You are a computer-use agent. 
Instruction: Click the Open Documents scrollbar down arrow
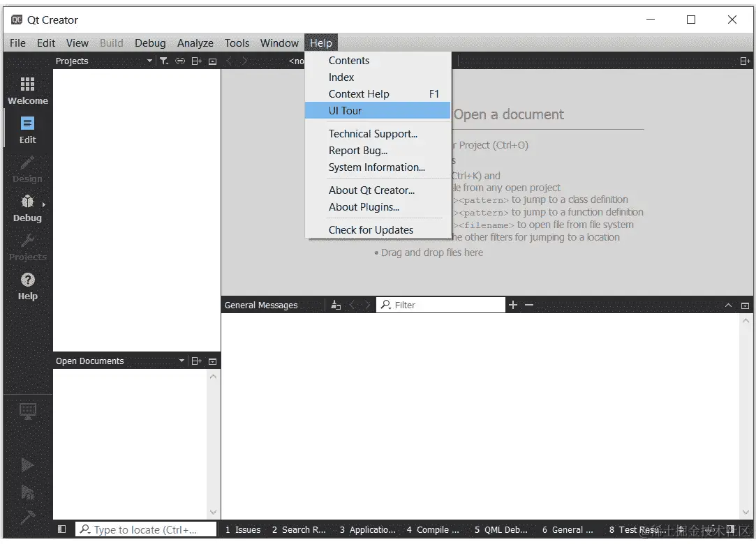(x=213, y=512)
